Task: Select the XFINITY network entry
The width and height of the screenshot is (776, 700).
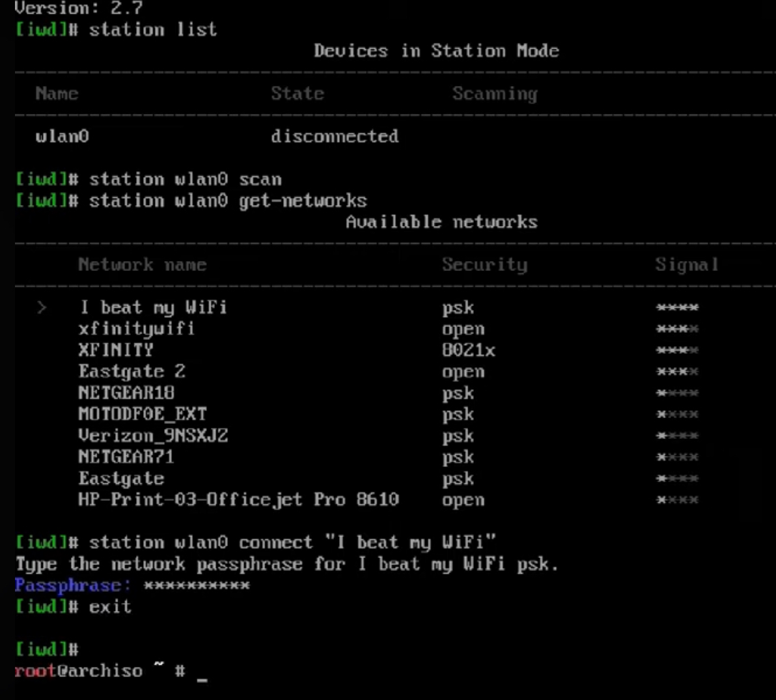Action: tap(116, 350)
